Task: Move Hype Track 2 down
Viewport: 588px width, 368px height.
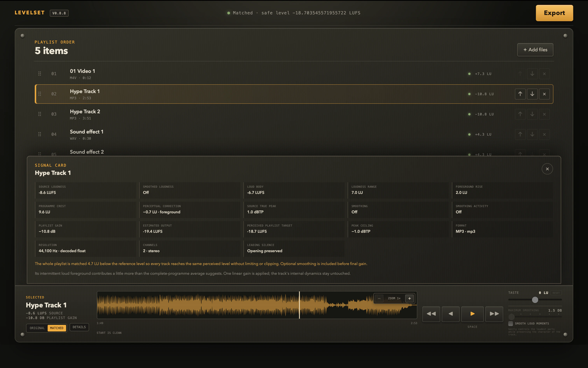Action: (x=532, y=114)
